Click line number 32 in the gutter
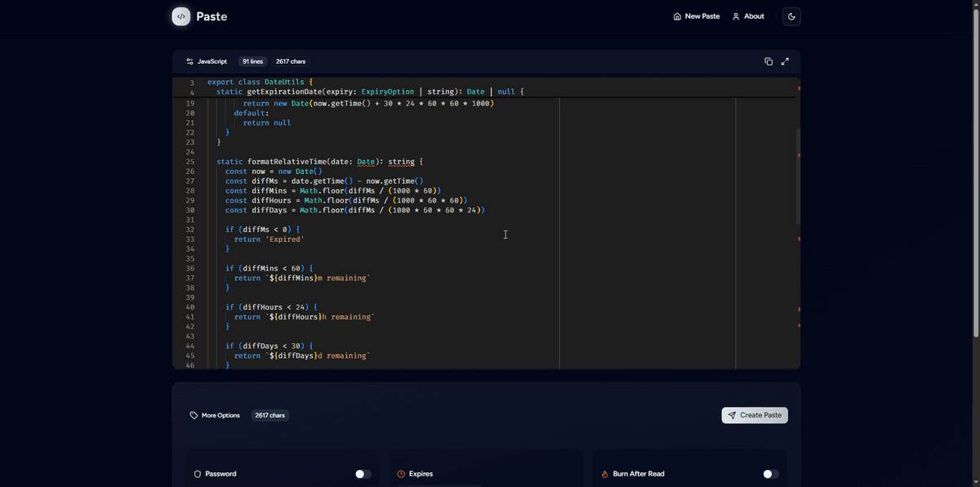The height and width of the screenshot is (487, 980). pyautogui.click(x=189, y=230)
